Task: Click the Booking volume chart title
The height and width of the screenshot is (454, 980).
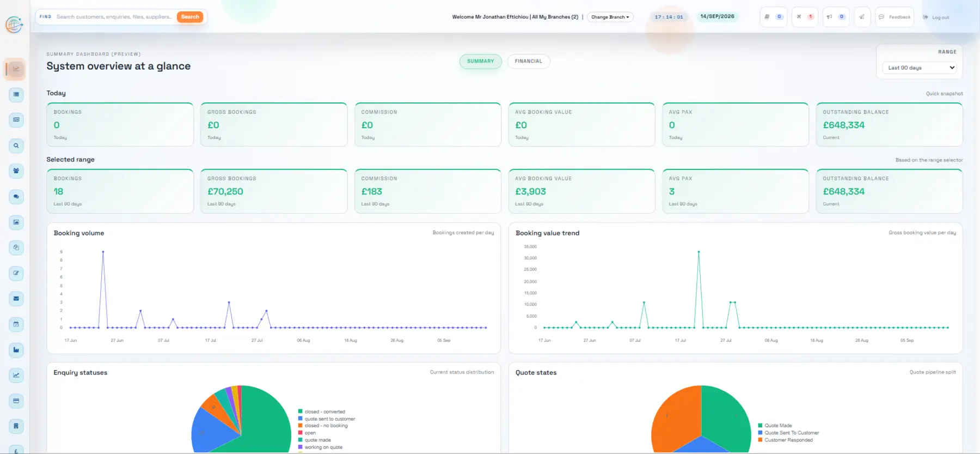Action: point(79,233)
